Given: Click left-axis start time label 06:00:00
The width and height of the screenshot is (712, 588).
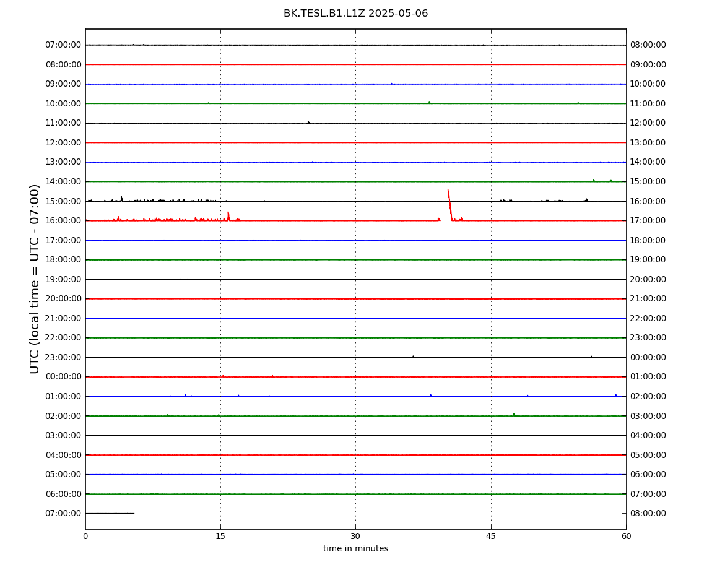Looking at the screenshot, I should click(x=64, y=494).
